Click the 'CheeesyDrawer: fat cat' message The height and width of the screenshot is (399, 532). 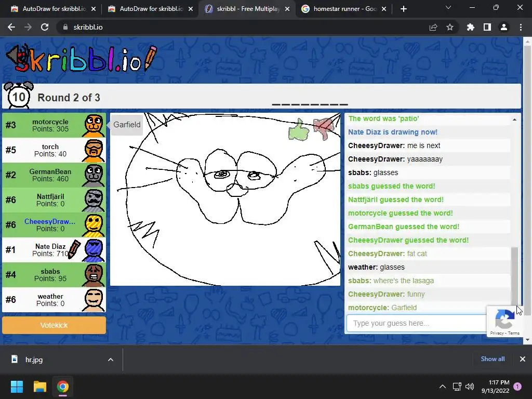click(x=388, y=254)
